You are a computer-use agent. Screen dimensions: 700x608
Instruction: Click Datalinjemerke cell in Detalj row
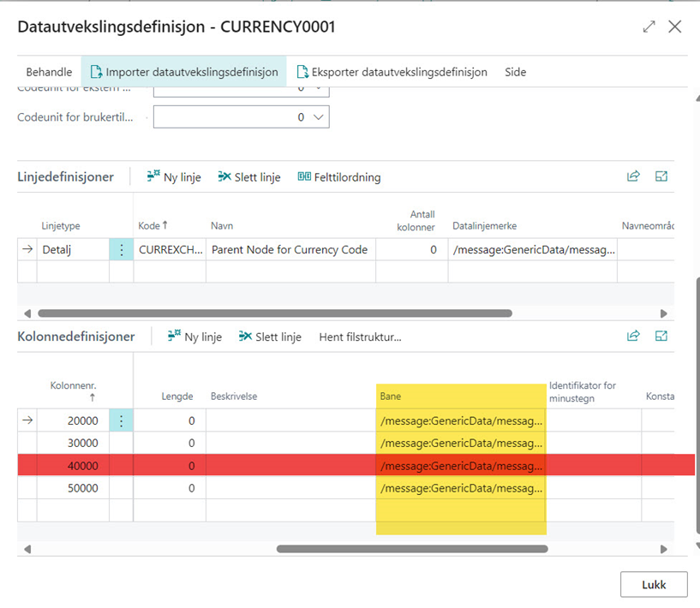pos(533,249)
